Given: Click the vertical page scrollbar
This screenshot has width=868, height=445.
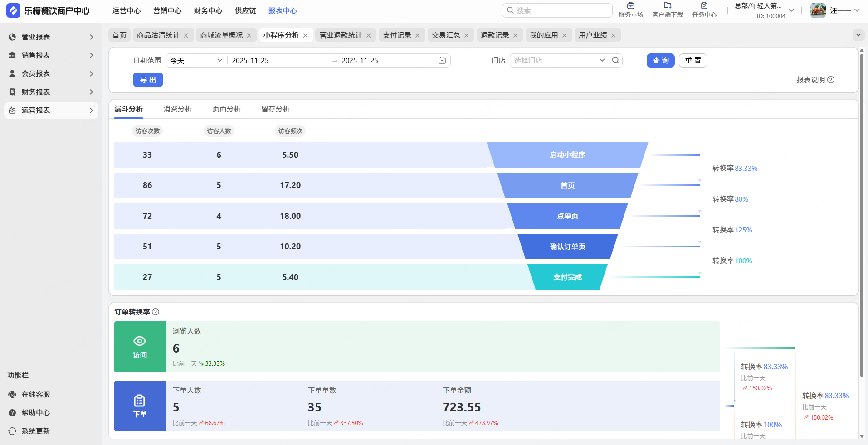Looking at the screenshot, I should (862, 215).
